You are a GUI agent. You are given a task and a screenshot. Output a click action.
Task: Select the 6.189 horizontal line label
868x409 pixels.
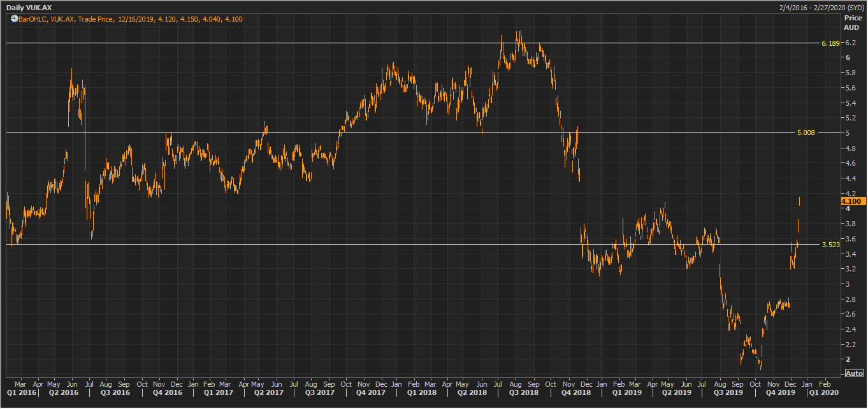[x=830, y=43]
